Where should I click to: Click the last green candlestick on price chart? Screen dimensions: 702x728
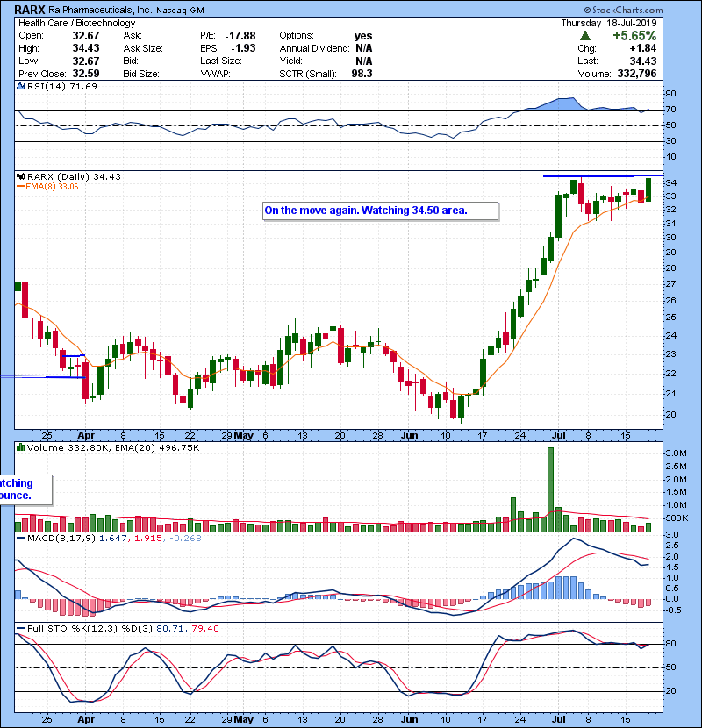648,189
